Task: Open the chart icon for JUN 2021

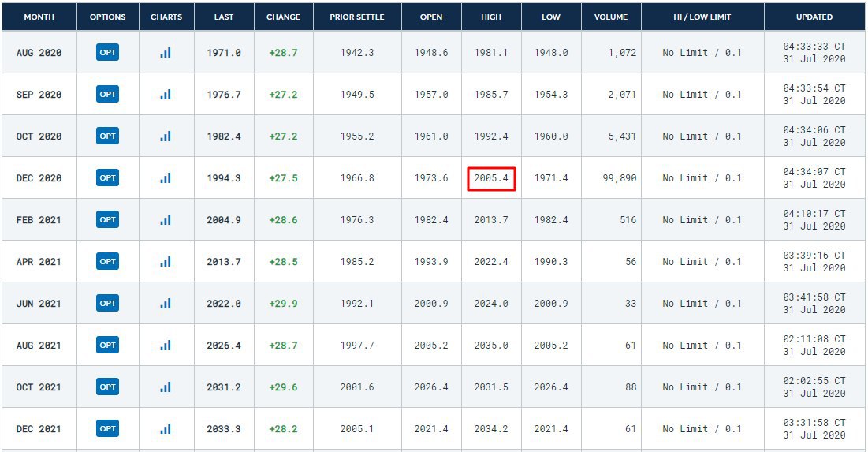Action: (x=166, y=304)
